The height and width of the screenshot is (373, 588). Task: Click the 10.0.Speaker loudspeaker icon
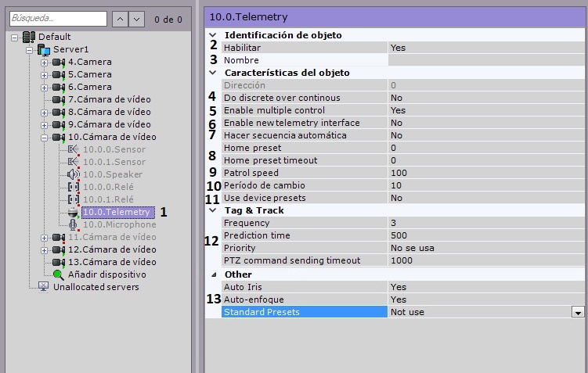73,174
